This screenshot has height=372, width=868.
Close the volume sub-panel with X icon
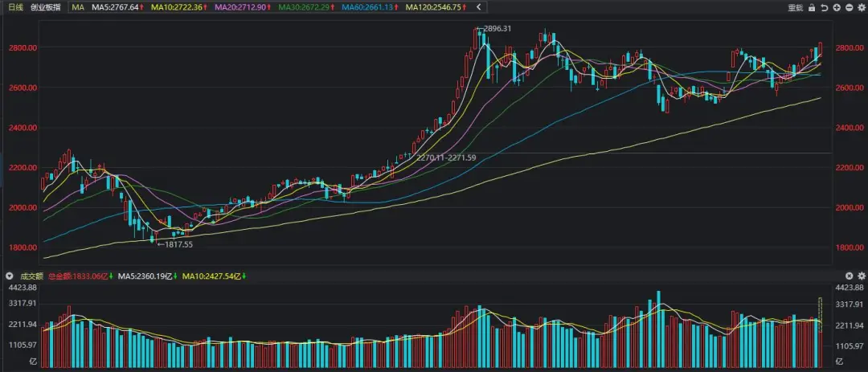850,276
